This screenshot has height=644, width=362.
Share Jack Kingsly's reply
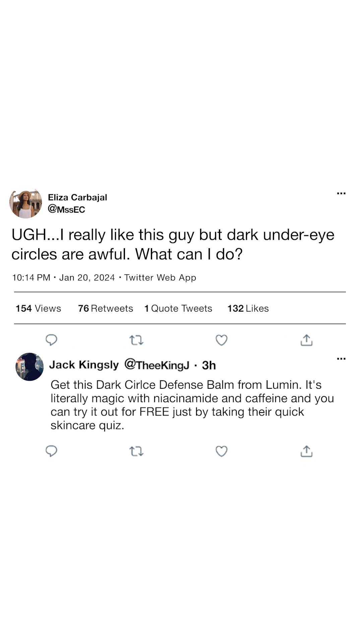[306, 451]
